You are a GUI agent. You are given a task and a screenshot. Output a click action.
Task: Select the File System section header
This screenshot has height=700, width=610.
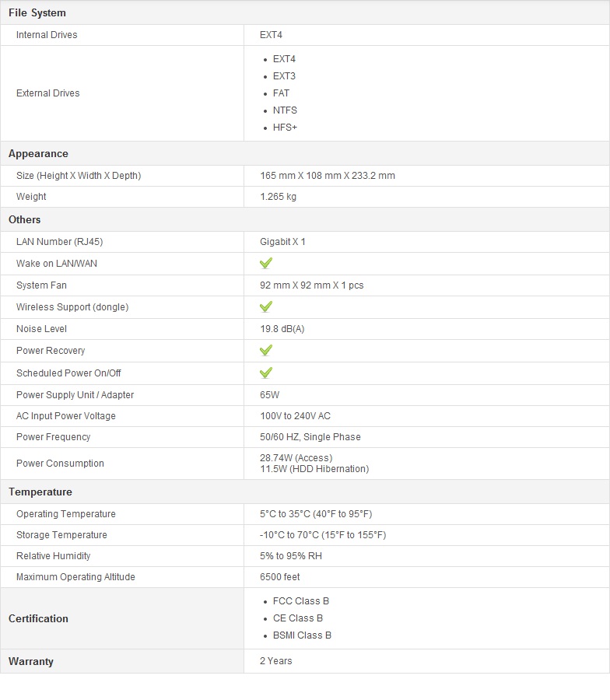tap(37, 13)
